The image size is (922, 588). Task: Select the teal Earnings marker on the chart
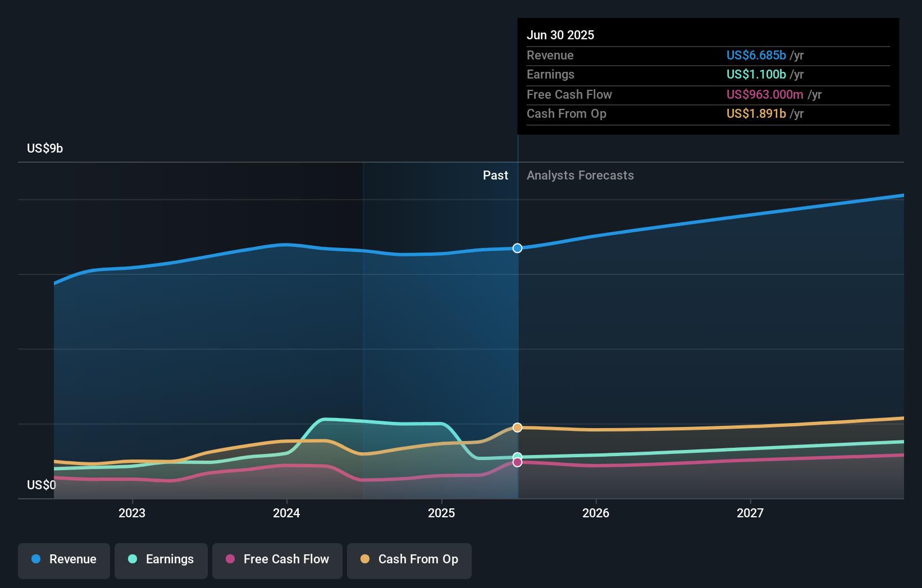pos(517,456)
